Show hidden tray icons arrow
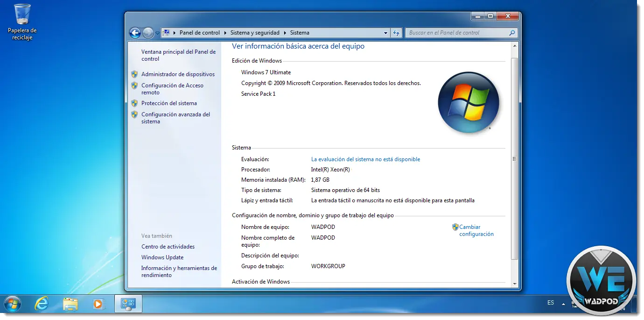Viewport: 644px width, 320px height. click(563, 303)
